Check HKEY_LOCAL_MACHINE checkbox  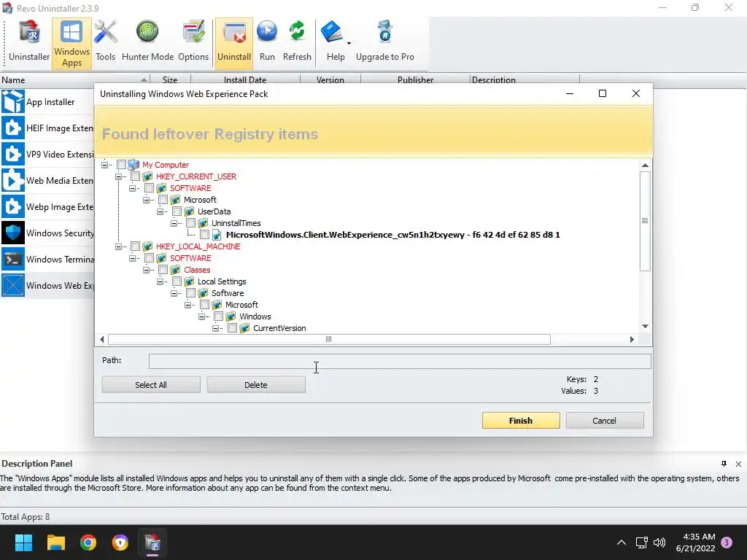tap(135, 246)
